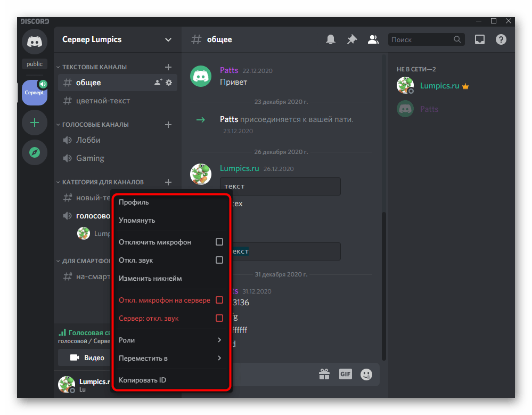The image size is (532, 415).
Task: Collapse the Голосовые каналы category
Action: click(x=95, y=125)
